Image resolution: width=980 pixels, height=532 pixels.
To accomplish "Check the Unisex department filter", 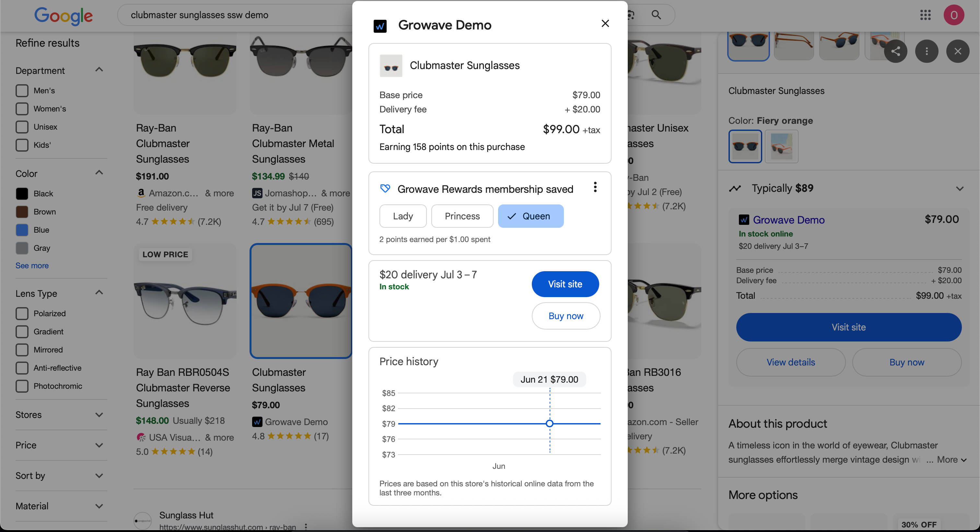I will (x=22, y=127).
